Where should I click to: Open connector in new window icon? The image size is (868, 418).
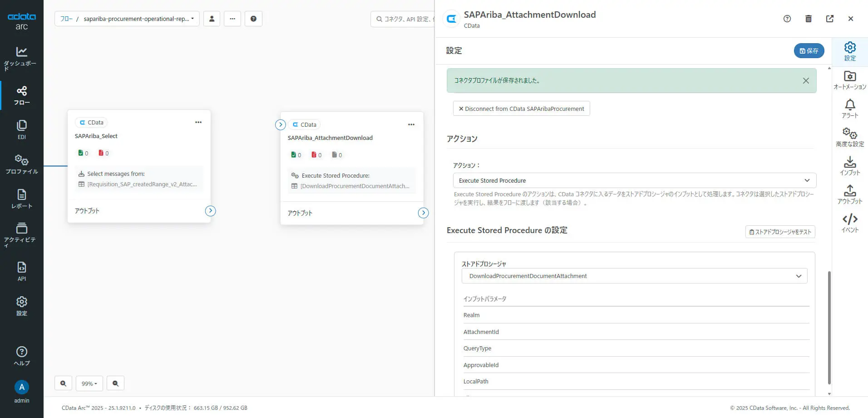tap(829, 19)
